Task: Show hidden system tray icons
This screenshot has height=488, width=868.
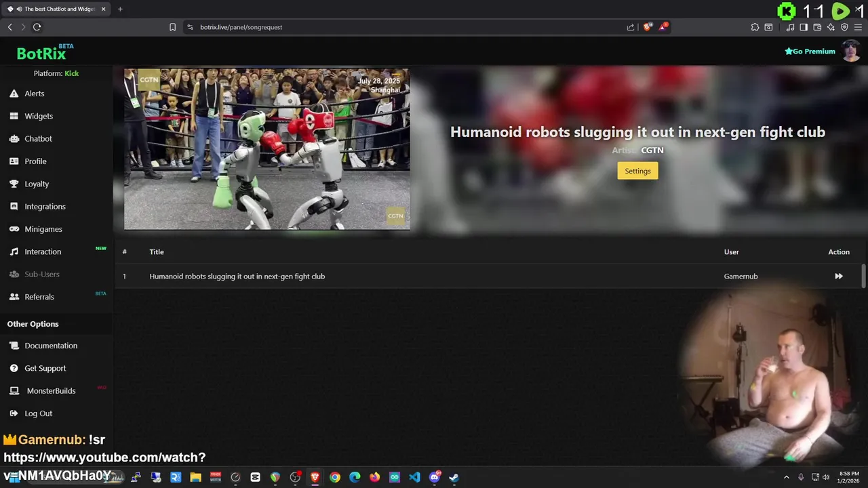Action: click(787, 477)
